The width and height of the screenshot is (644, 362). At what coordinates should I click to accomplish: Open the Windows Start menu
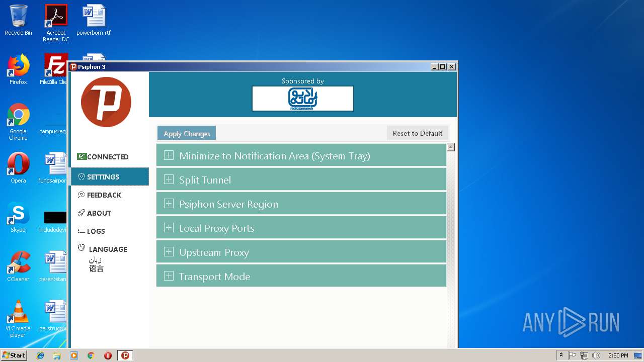pos(14,355)
